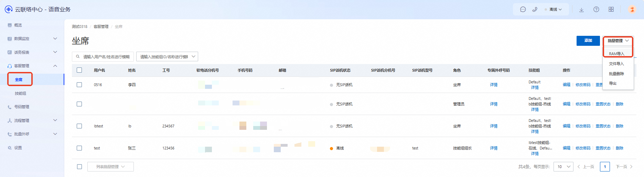
Task: Click the previous page arrow icon
Action: pyautogui.click(x=579, y=167)
